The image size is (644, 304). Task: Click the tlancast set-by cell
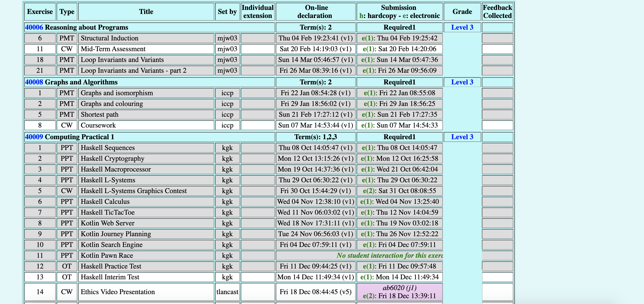point(227,291)
